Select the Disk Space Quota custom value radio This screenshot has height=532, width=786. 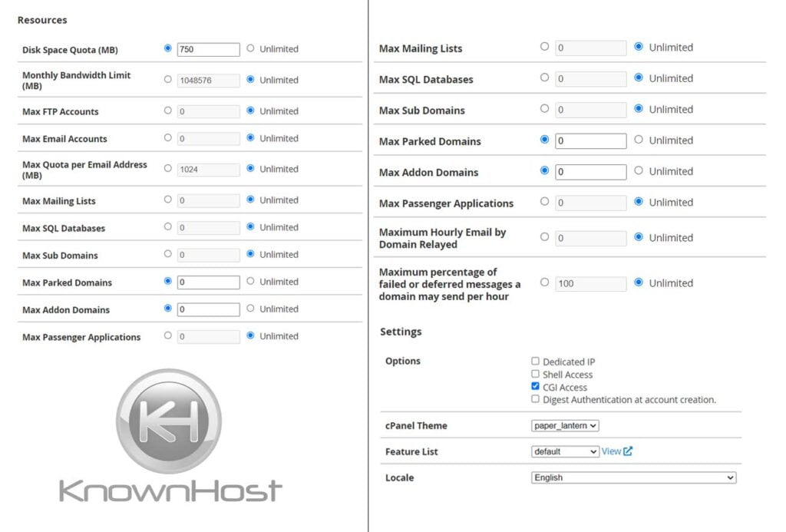point(168,48)
